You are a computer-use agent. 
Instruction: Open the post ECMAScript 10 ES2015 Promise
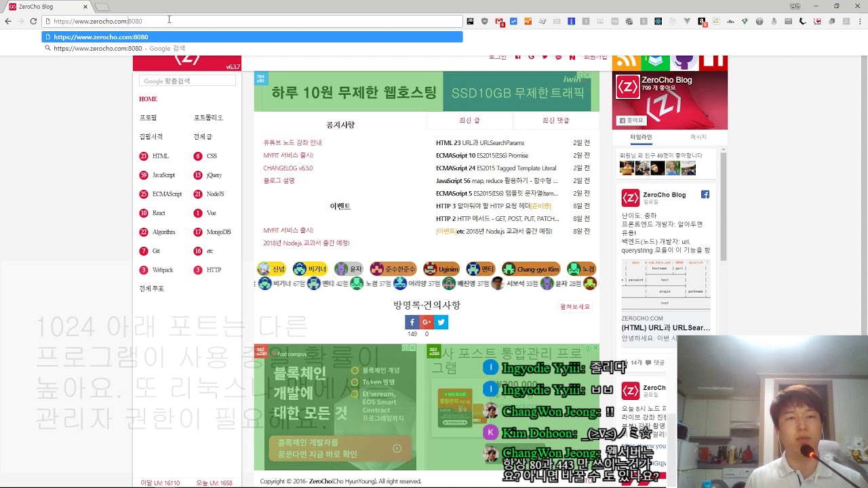(482, 156)
